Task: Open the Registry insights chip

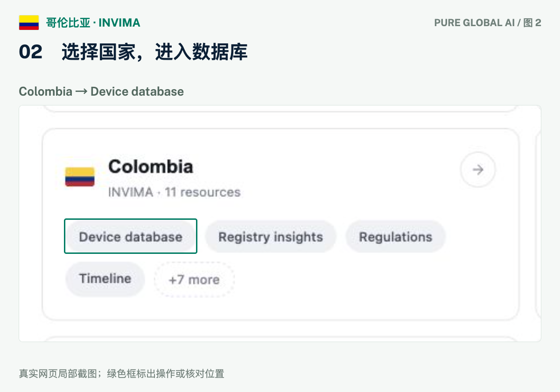Action: click(x=271, y=237)
